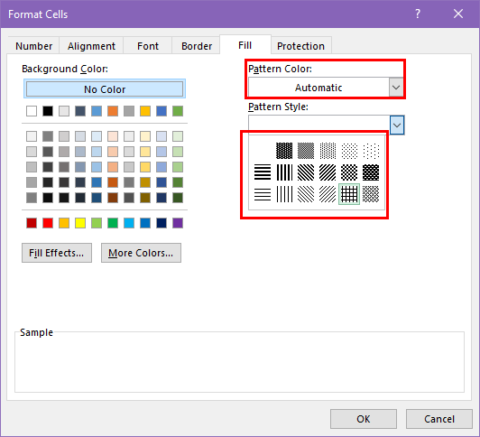Screen dimensions: 480x437
Task: Pick the standard yellow color swatch
Action: click(80, 223)
